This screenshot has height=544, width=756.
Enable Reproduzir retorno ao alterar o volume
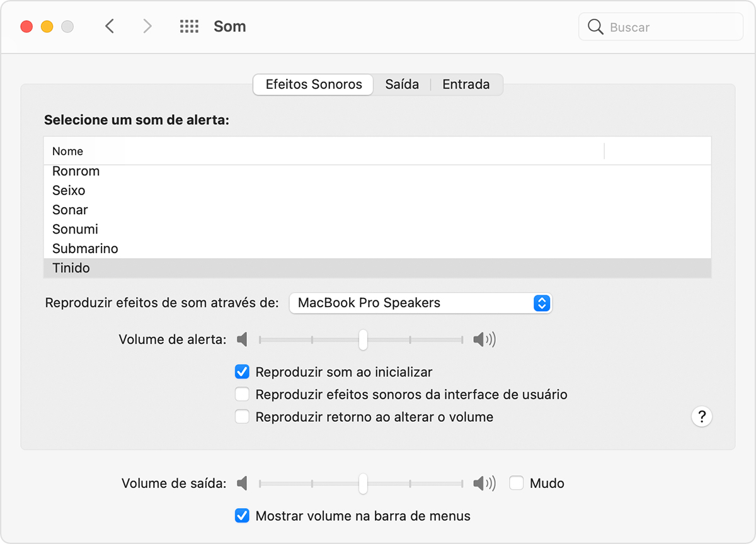click(x=242, y=417)
